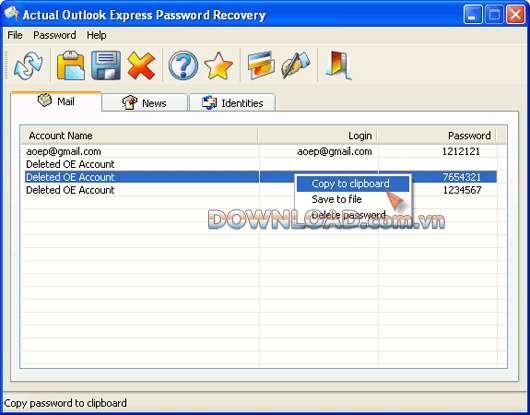Select the Deleted OE Account row without password
This screenshot has height=415, width=530.
(x=261, y=164)
